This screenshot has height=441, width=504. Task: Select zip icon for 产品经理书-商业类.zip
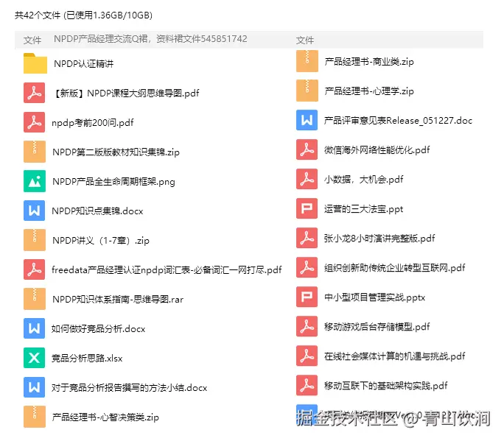tap(307, 61)
